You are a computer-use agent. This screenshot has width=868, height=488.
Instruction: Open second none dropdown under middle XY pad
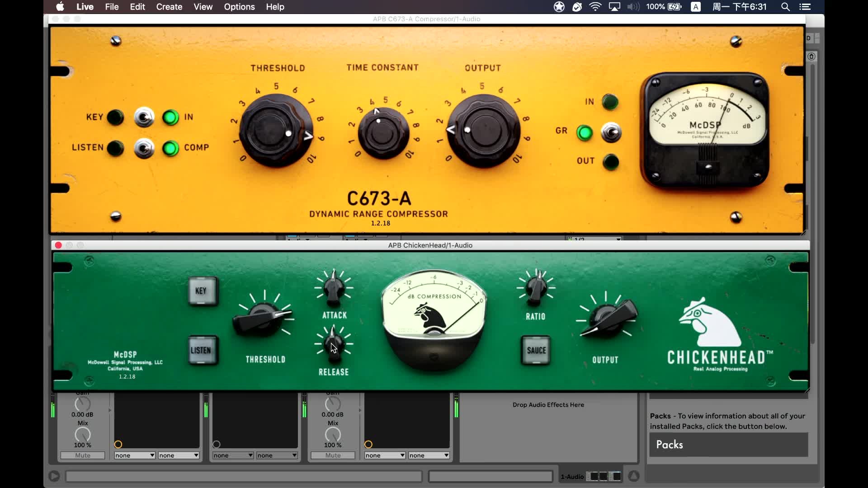pyautogui.click(x=277, y=455)
